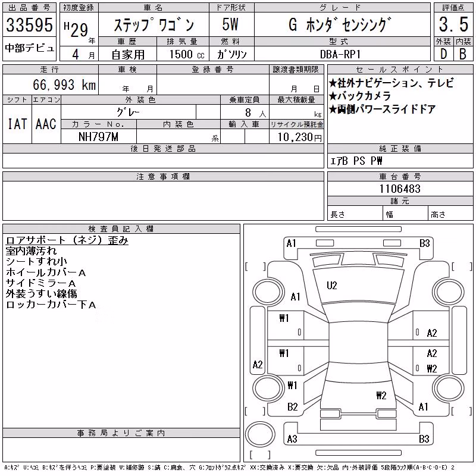The image size is (476, 476).
Task: Click the 車台番号 header
Action: coord(400,176)
